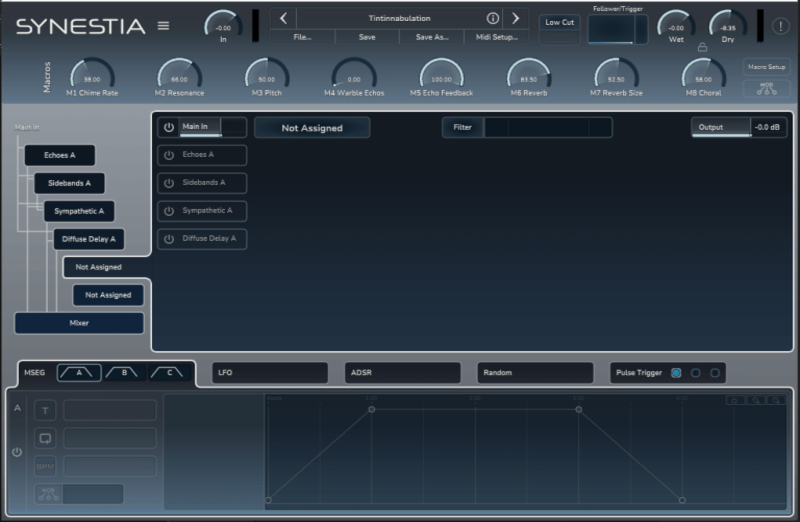Click the Wet level knob

point(676,26)
